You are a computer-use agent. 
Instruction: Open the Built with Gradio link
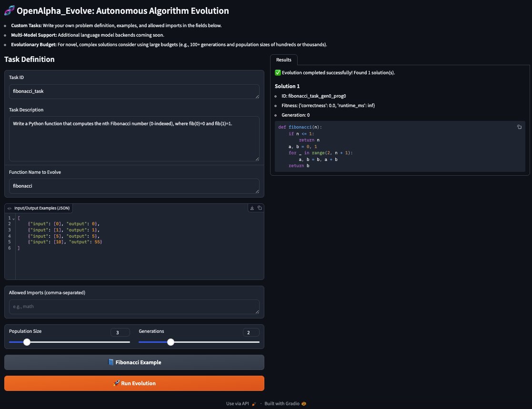[282, 404]
